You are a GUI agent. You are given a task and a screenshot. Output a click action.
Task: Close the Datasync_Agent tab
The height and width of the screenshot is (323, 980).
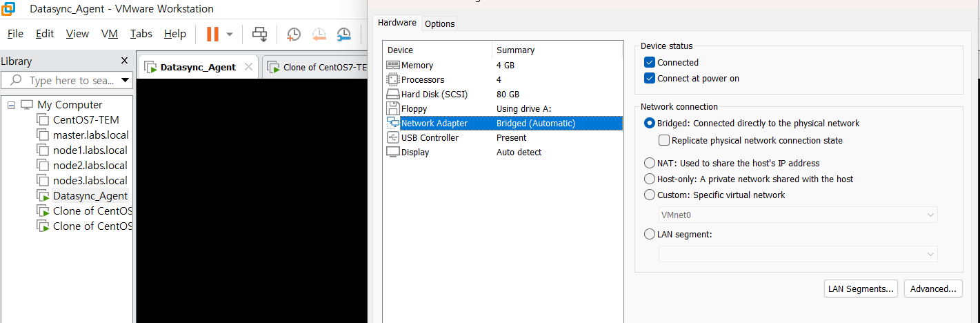click(249, 67)
